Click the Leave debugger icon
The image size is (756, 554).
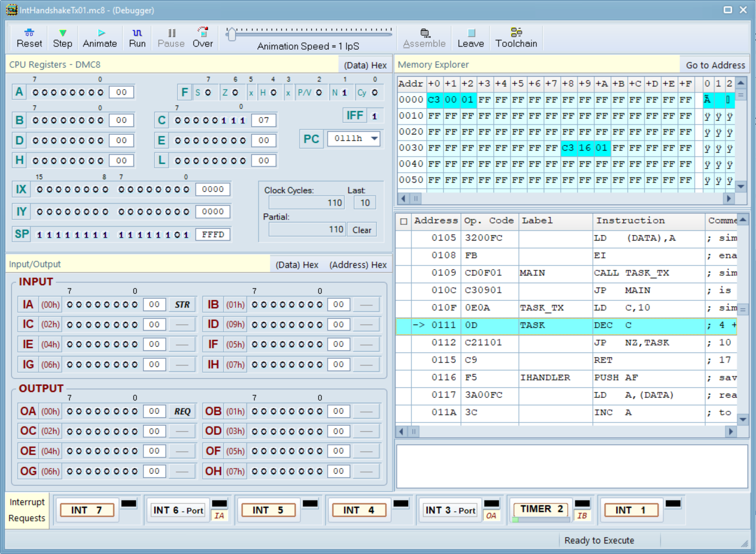point(470,38)
